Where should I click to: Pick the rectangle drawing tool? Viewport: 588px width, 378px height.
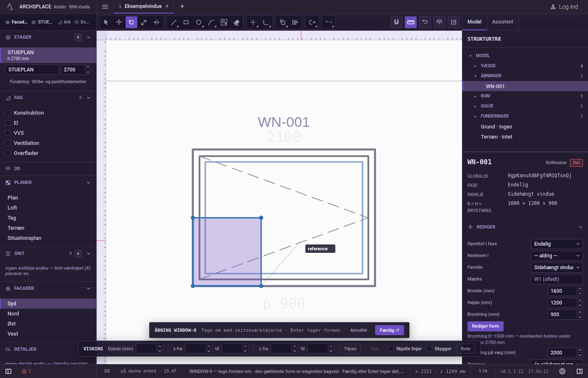pyautogui.click(x=186, y=22)
